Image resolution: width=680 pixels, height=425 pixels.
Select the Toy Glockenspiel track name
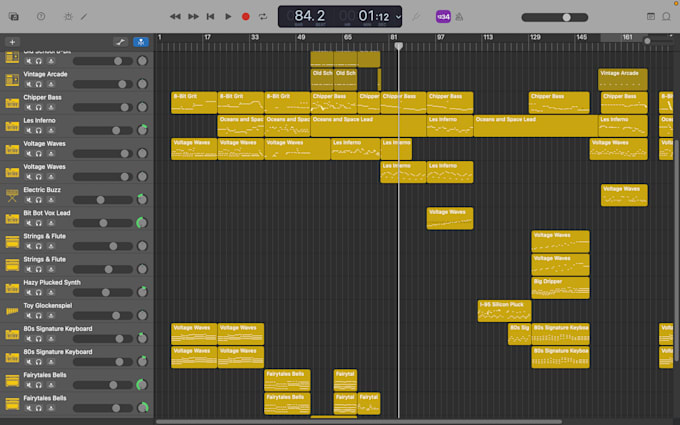(x=48, y=305)
